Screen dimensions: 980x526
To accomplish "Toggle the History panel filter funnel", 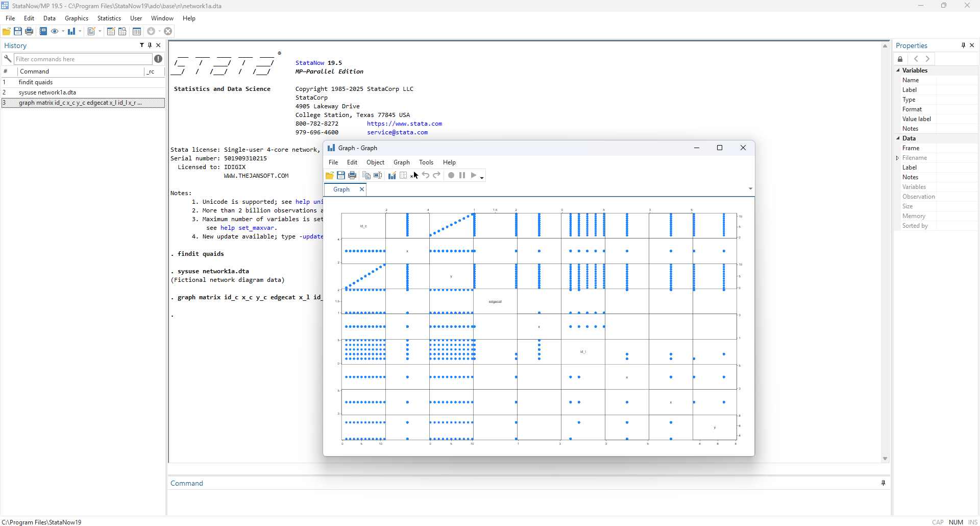I will pyautogui.click(x=142, y=45).
